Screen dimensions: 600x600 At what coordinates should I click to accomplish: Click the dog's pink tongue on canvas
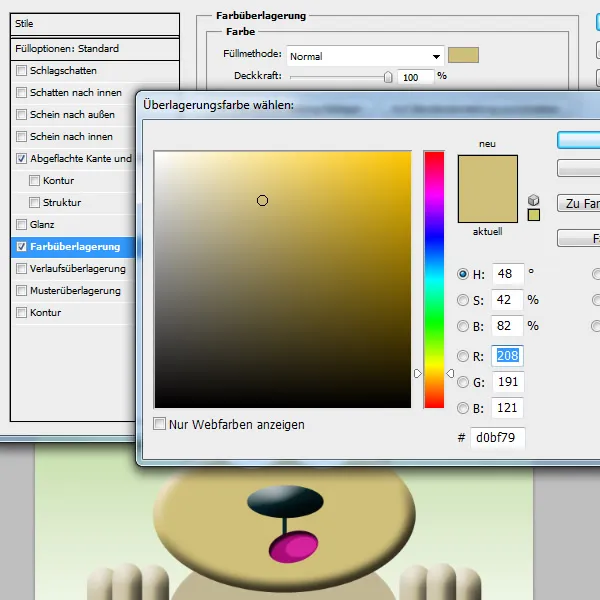pyautogui.click(x=293, y=547)
